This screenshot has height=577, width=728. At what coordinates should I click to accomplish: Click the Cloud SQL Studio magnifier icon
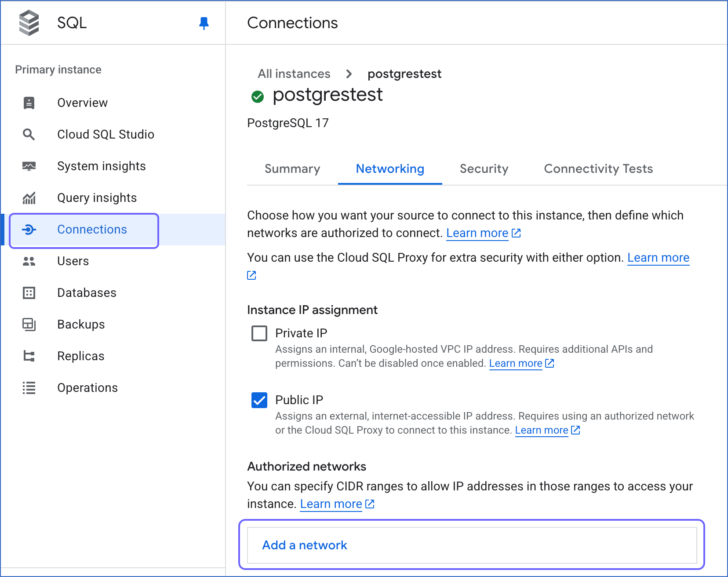point(29,135)
